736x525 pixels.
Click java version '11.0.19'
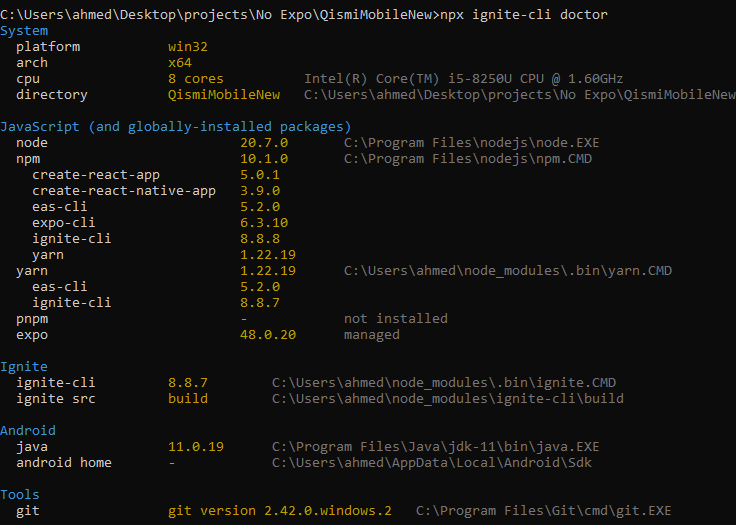(x=196, y=447)
